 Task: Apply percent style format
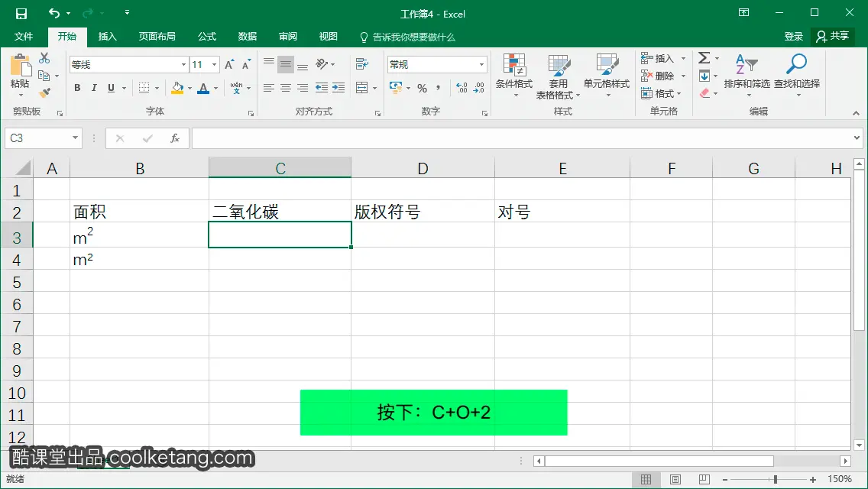point(423,88)
